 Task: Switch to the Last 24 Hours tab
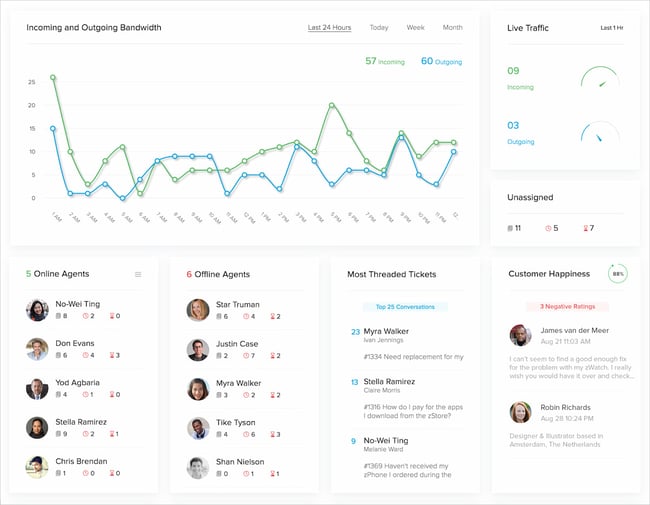(329, 27)
